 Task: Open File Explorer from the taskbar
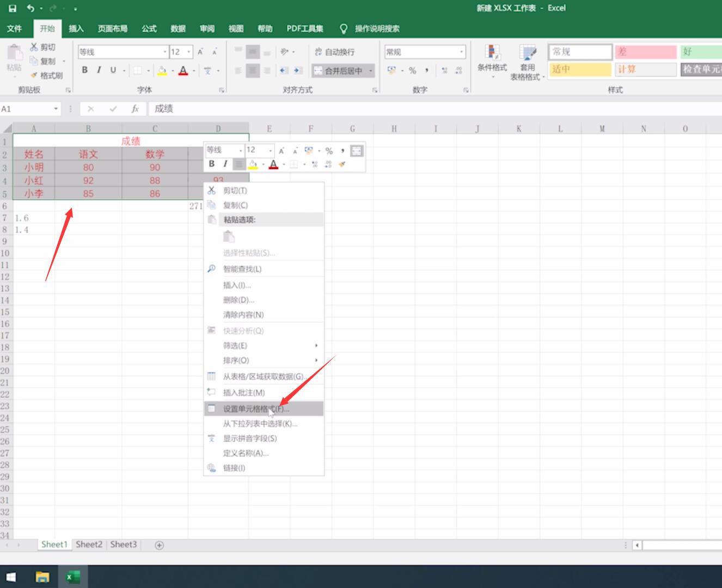click(42, 577)
